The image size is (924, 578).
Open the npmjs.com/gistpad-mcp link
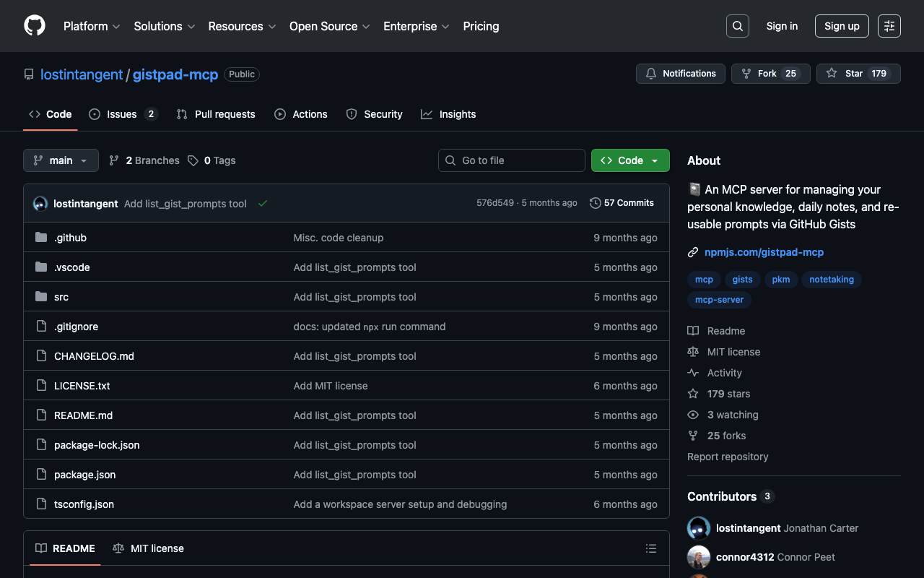pos(764,252)
